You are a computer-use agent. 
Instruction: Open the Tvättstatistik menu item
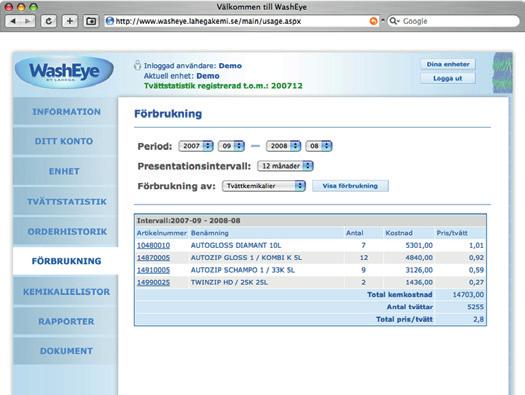pos(66,202)
